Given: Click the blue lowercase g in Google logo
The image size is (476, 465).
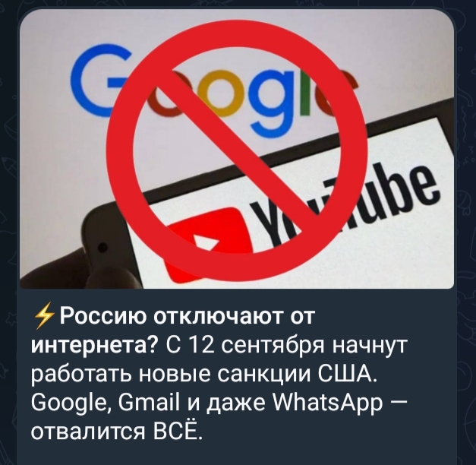Looking at the screenshot, I should (x=273, y=105).
